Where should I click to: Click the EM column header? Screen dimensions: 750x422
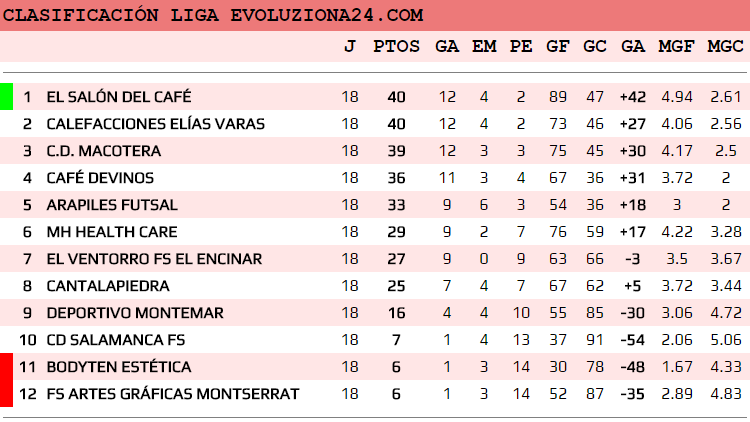pos(484,46)
